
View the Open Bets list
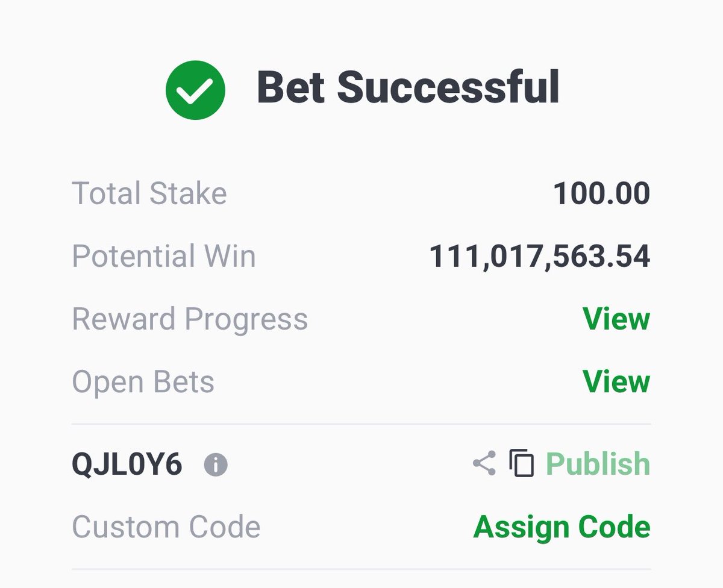pos(616,381)
